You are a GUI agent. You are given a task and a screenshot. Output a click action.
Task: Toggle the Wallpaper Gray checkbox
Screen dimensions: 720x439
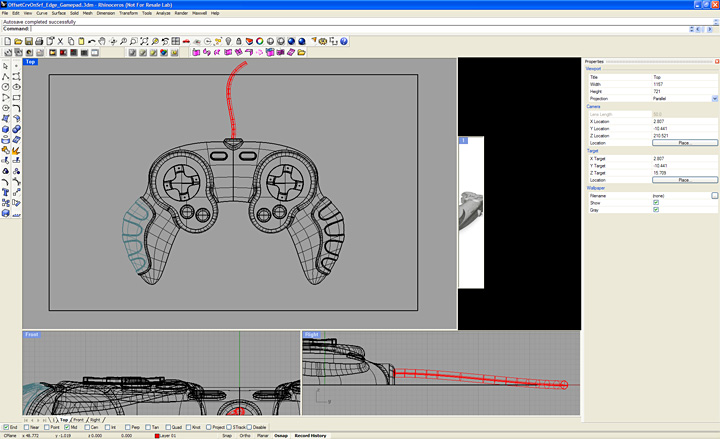(656, 210)
